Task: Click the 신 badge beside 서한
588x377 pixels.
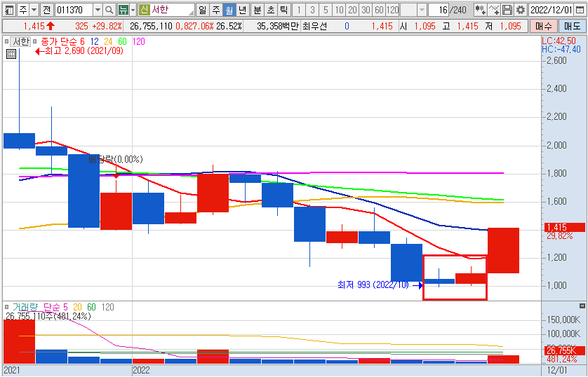Action: click(x=144, y=10)
